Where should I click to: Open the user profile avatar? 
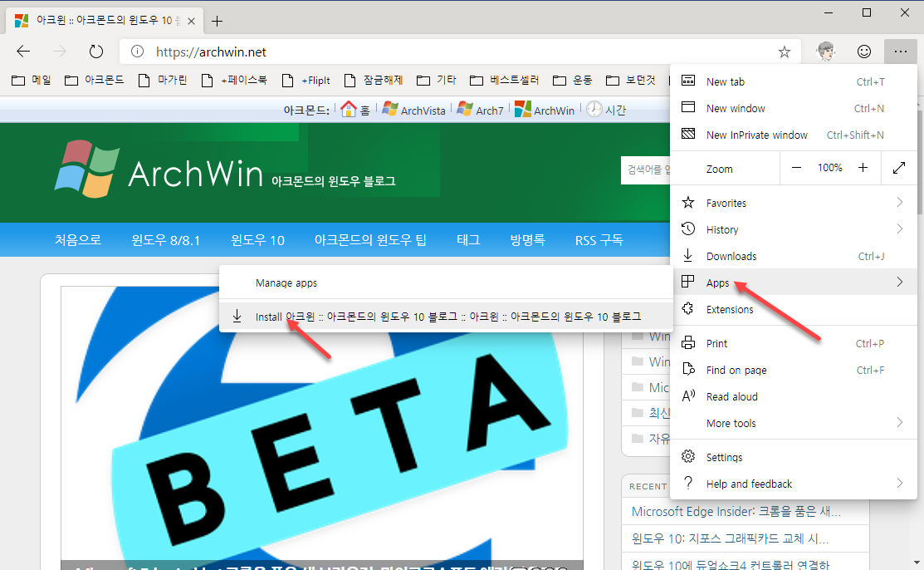(x=827, y=52)
